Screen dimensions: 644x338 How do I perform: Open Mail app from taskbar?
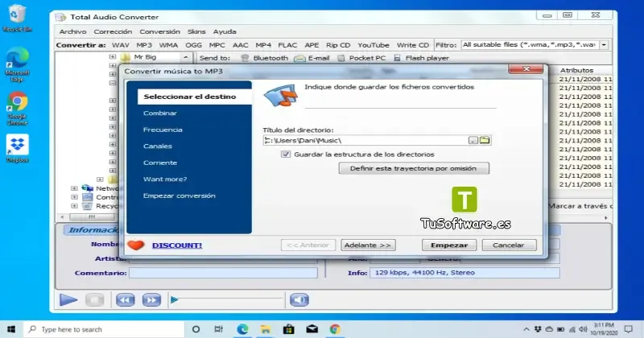(312, 329)
